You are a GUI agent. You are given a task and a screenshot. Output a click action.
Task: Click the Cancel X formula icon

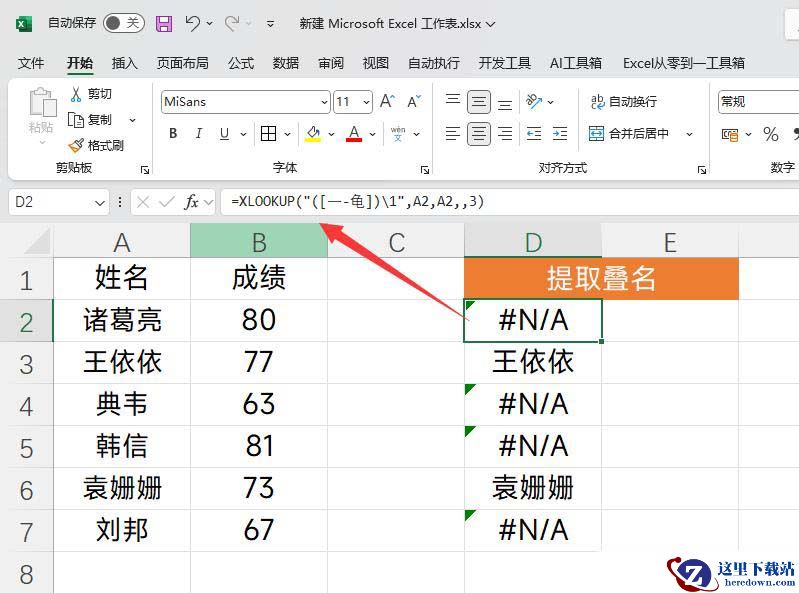[143, 202]
